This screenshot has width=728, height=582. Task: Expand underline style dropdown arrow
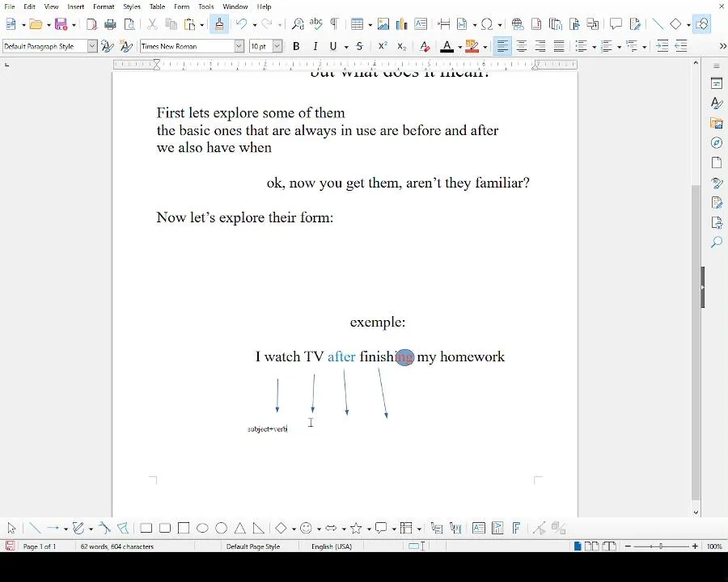pyautogui.click(x=346, y=47)
